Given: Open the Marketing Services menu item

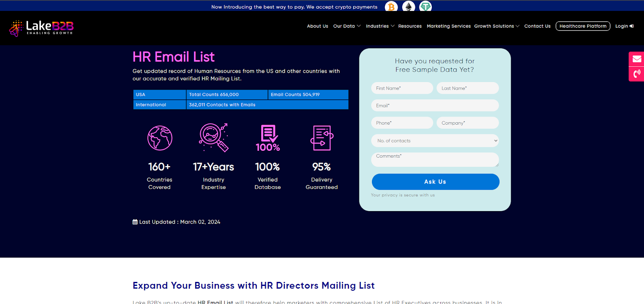Looking at the screenshot, I should tap(449, 26).
